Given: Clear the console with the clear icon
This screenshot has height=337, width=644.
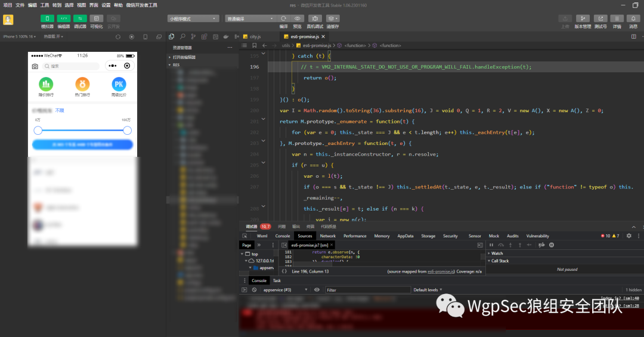Looking at the screenshot, I should pos(254,290).
